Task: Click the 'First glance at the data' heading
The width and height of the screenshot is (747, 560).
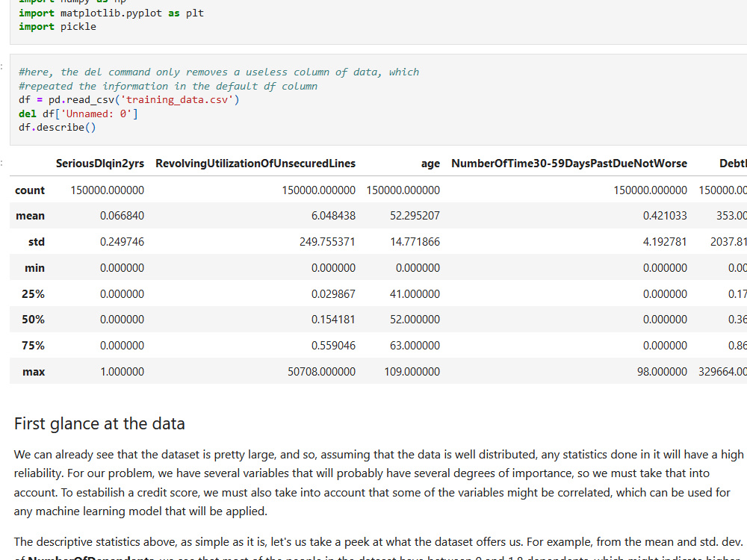Action: click(x=100, y=423)
